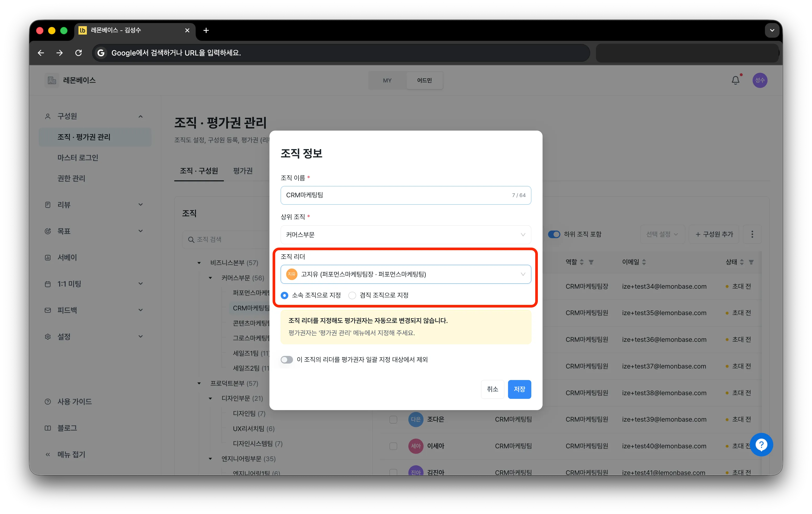Click the 설정 gear icon in the sidebar

coord(48,337)
